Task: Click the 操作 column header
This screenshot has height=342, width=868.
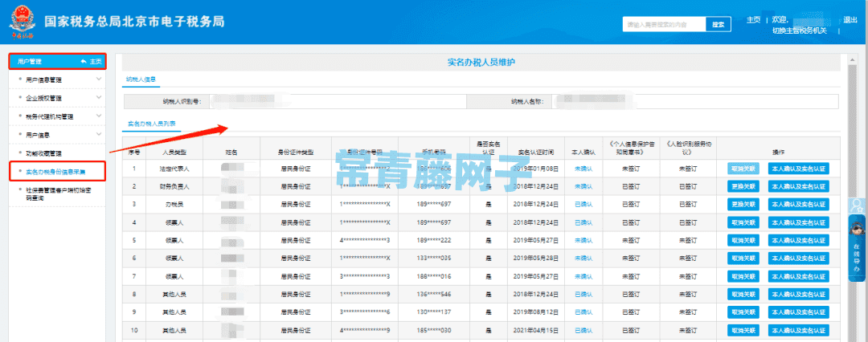Action: pos(778,151)
